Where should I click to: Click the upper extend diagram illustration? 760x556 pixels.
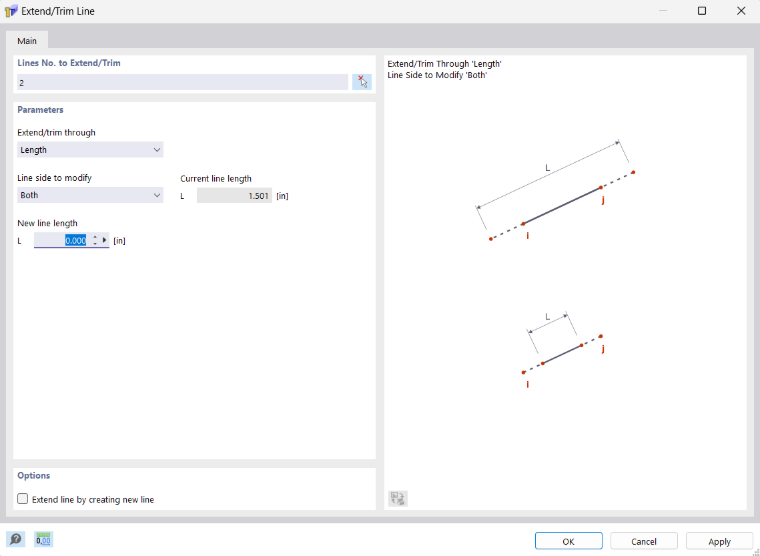(x=555, y=191)
